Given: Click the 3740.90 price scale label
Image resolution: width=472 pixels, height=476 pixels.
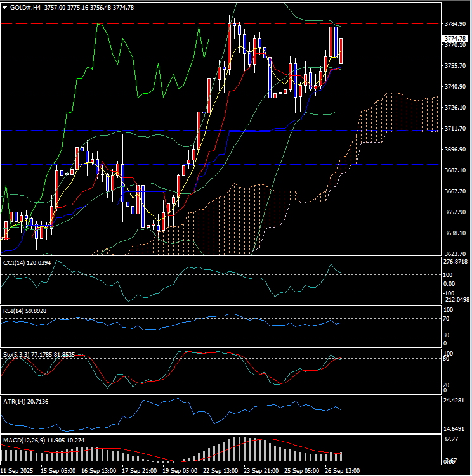Looking at the screenshot, I should point(456,87).
